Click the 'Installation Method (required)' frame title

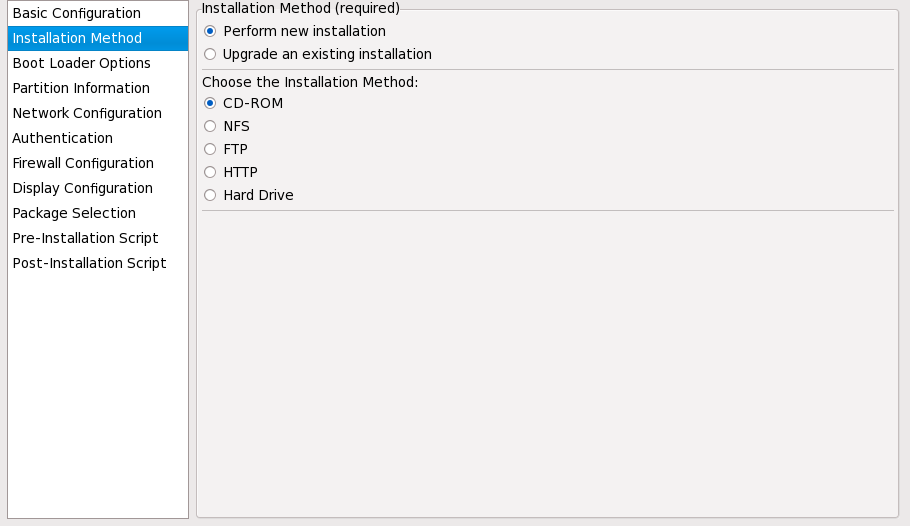click(301, 8)
